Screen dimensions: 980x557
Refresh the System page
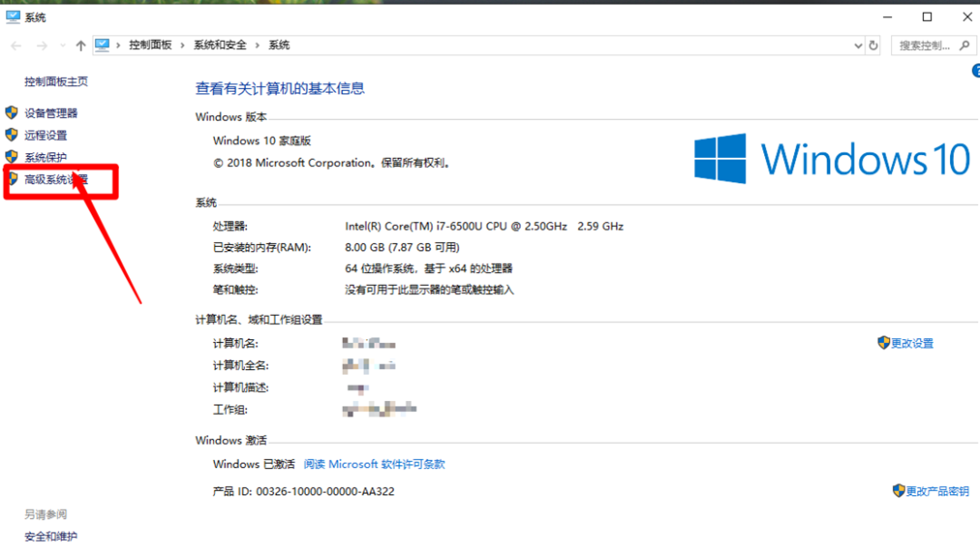873,45
